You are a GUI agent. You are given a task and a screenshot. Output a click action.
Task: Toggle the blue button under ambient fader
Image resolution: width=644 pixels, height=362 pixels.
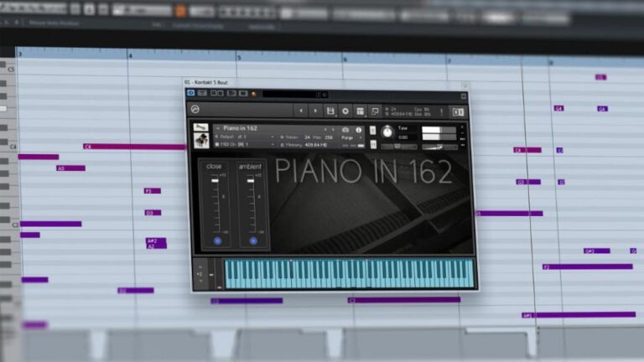pos(253,241)
